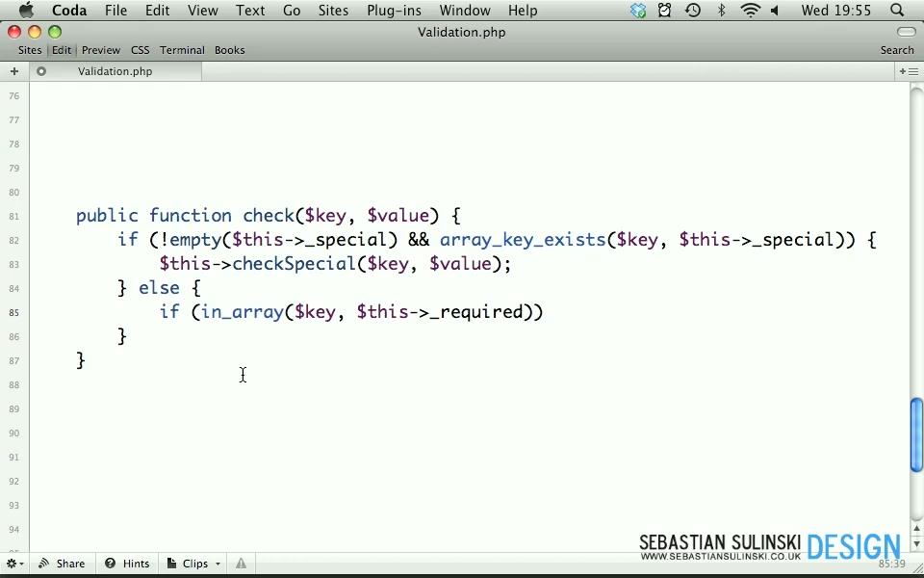
Task: Open the Plug-ins menu
Action: click(394, 10)
